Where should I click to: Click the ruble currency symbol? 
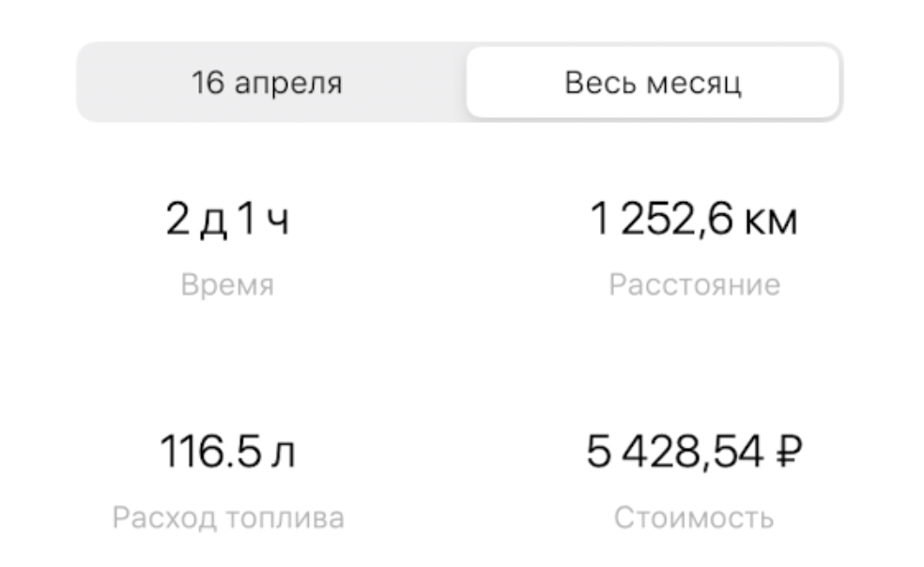785,453
